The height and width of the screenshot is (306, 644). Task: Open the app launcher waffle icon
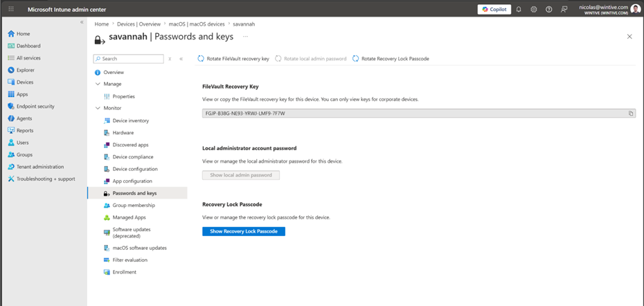(11, 9)
